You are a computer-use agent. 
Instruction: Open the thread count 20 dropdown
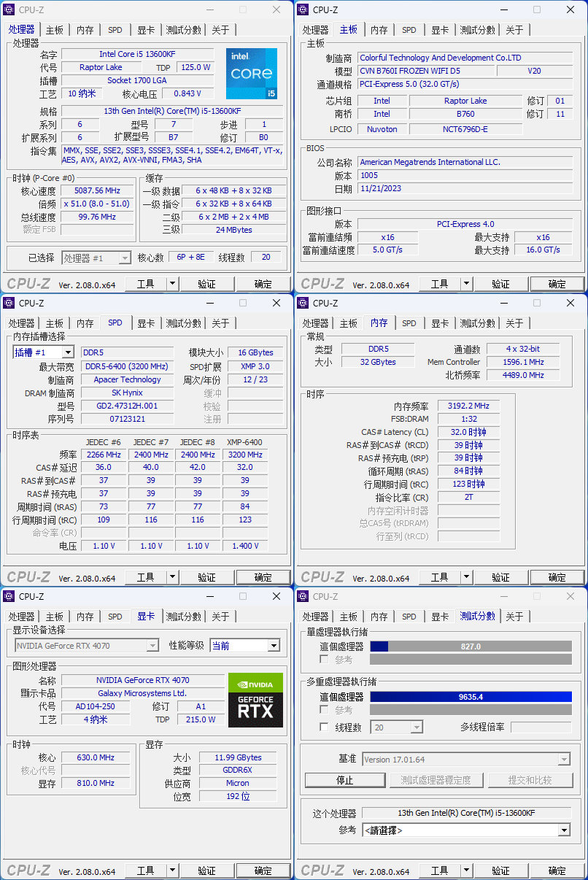[416, 727]
